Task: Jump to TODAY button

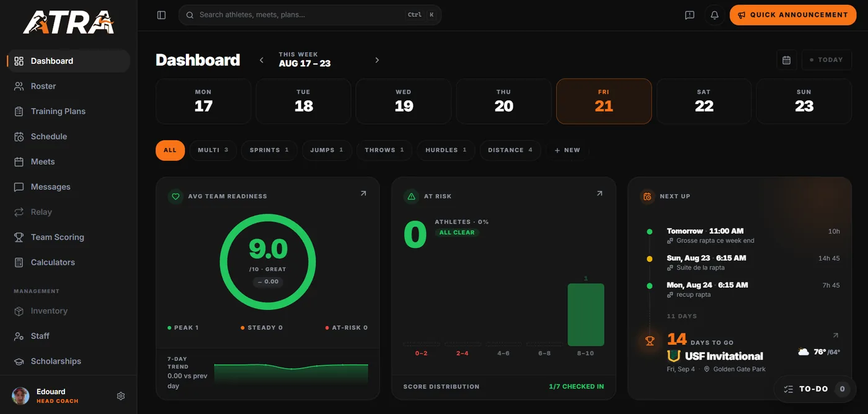Action: click(826, 60)
